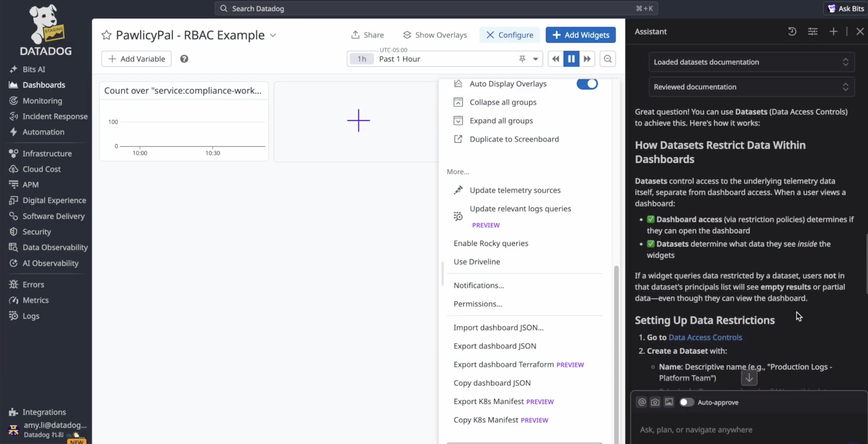Click the favorite star next to dashboard title
This screenshot has height=444, width=868.
click(x=106, y=35)
